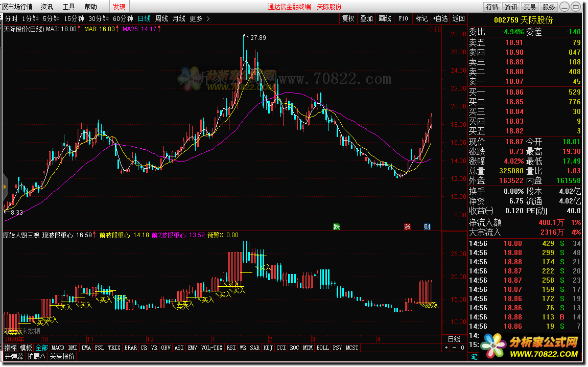Screen dimensions: 588x367
Task: Switch to the 30分钟 period
Action: (x=99, y=18)
